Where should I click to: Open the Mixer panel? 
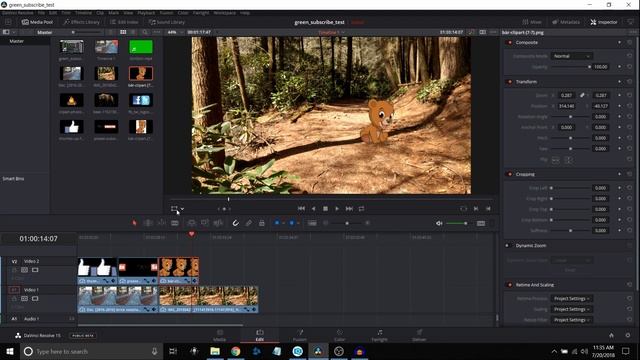(532, 22)
